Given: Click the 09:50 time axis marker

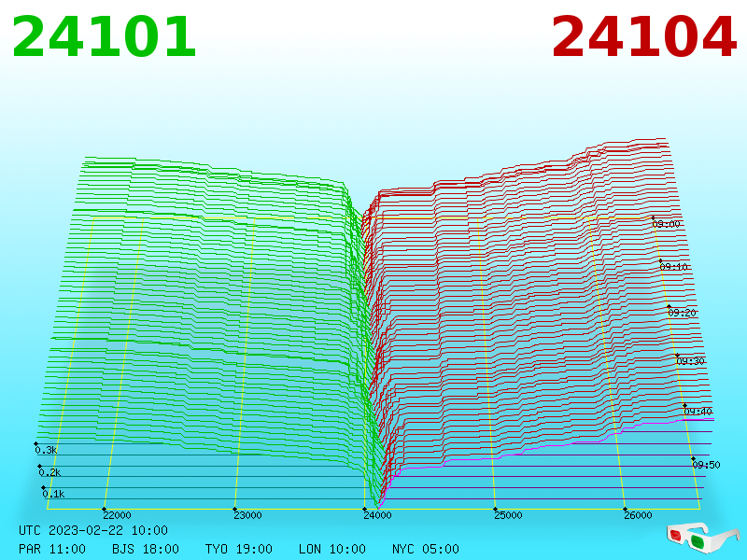Looking at the screenshot, I should [x=706, y=465].
